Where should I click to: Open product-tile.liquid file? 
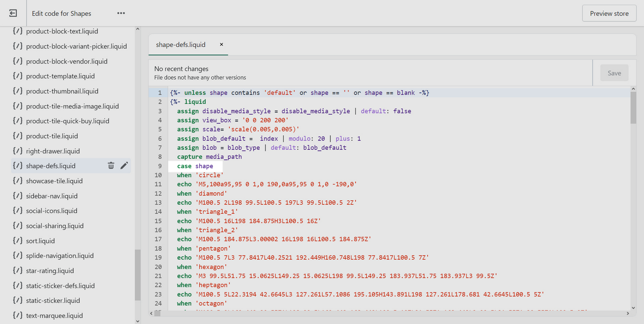(52, 136)
